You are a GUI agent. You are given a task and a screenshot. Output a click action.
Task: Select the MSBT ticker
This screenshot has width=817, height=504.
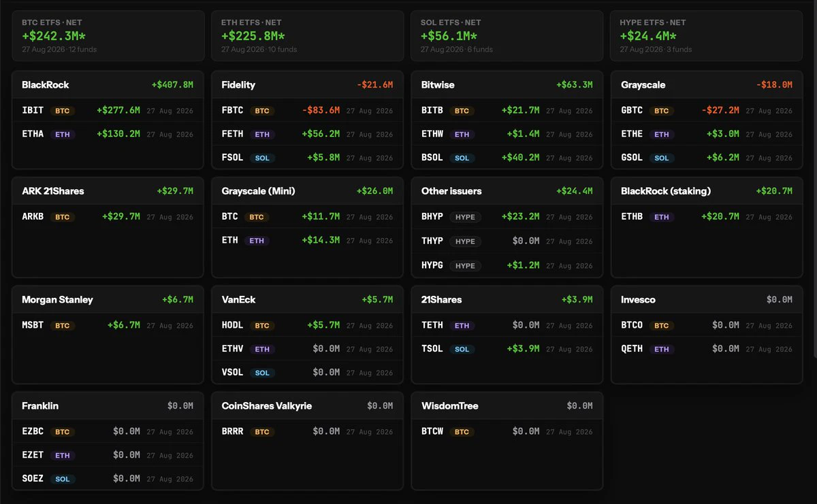33,325
